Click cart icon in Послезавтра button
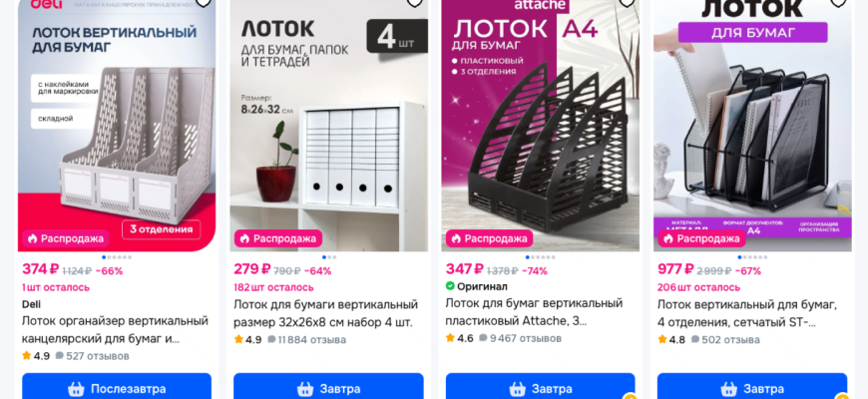868x399 pixels. 76,389
